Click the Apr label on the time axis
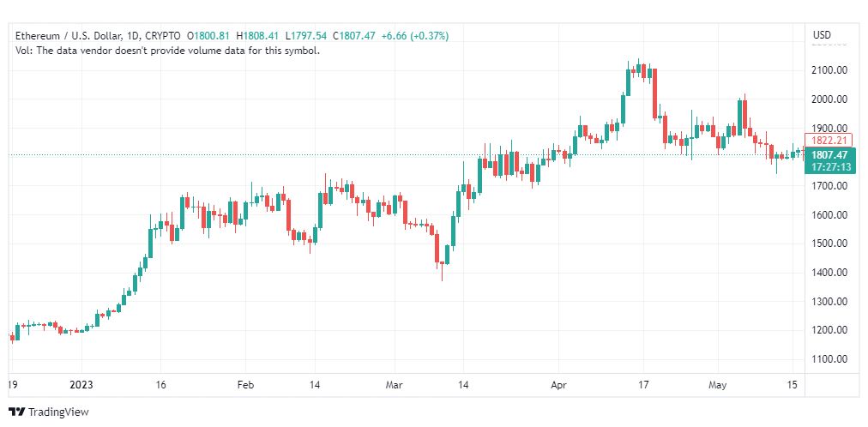Viewport: 868px width, 427px height. [558, 385]
